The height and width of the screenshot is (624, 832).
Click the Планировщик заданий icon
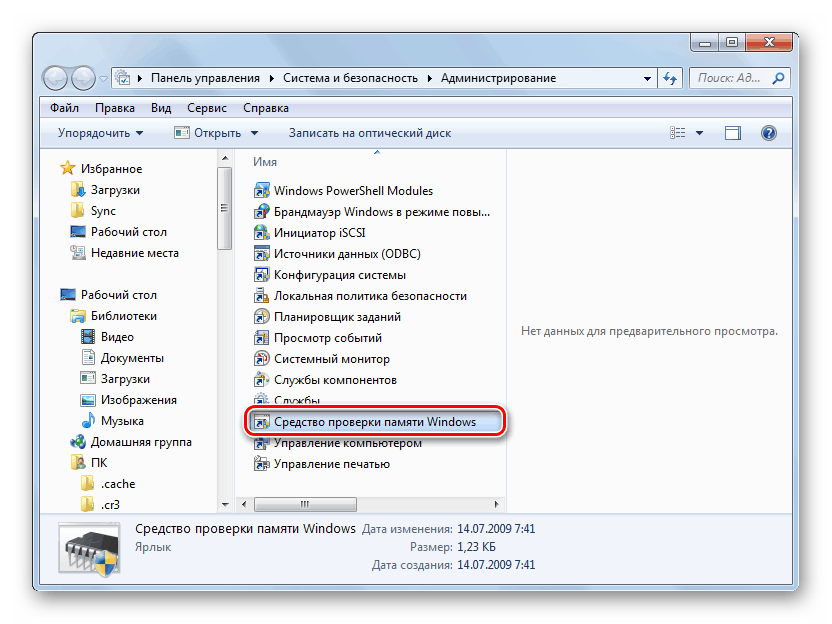[x=261, y=317]
